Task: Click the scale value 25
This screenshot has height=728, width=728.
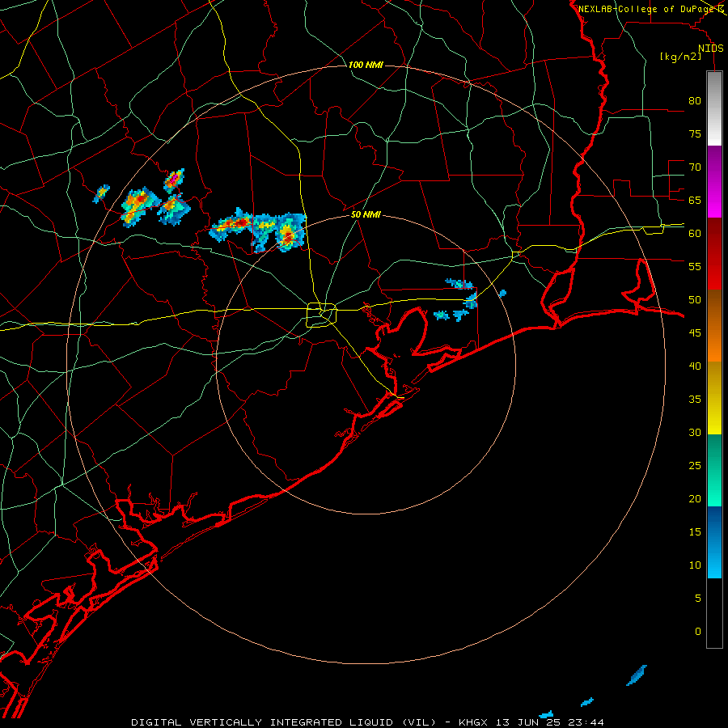Action: (x=695, y=466)
